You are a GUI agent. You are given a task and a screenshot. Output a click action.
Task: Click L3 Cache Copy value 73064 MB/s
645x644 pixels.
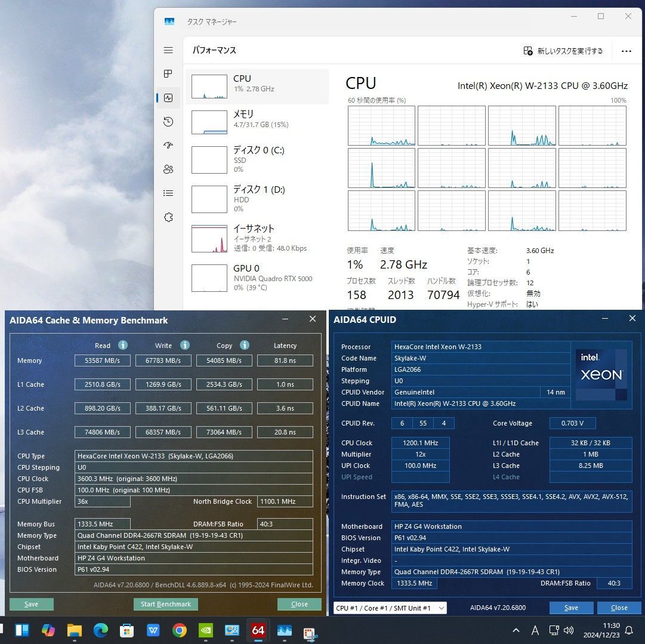point(224,432)
